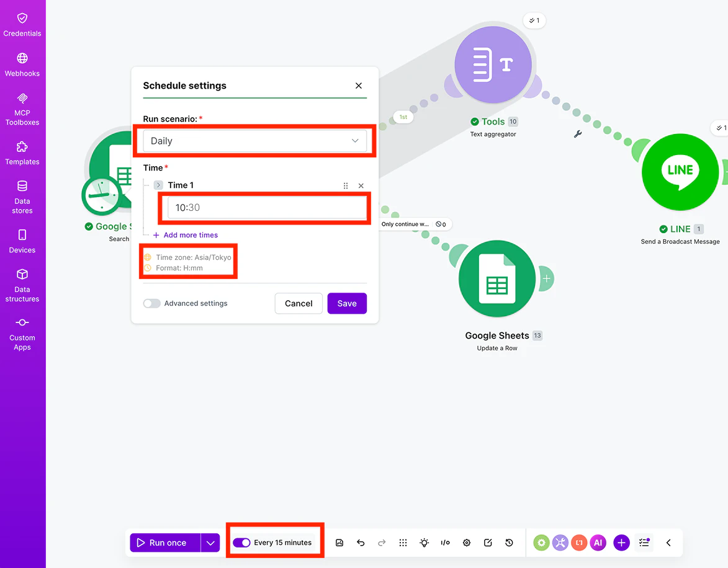Open Custom Apps in the sidebar

point(22,334)
